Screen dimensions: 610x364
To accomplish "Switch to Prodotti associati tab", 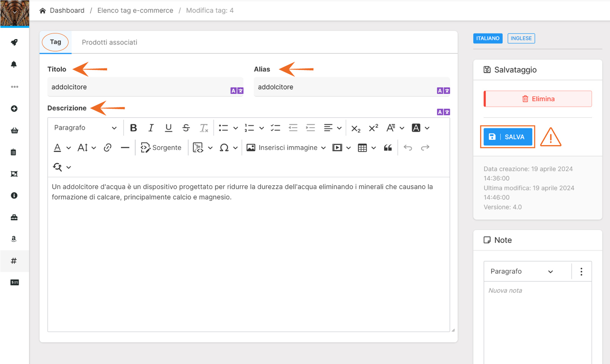I will click(109, 42).
